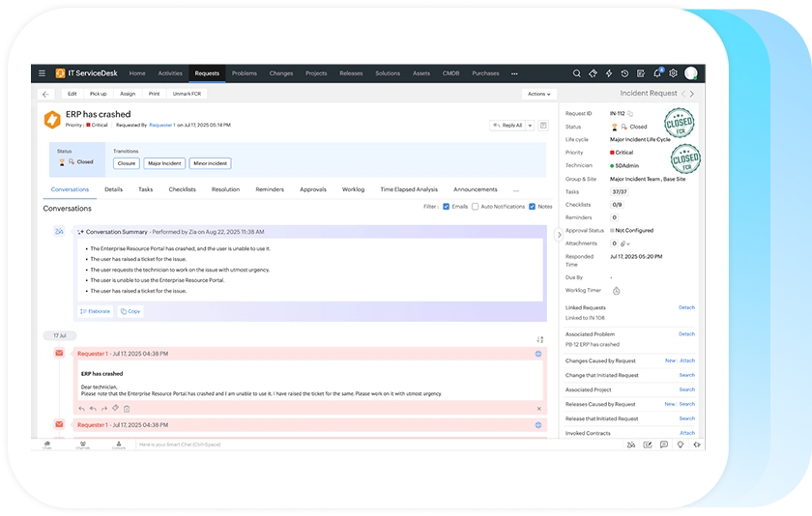
Task: Copy the request ID IN-112
Action: pos(630,113)
